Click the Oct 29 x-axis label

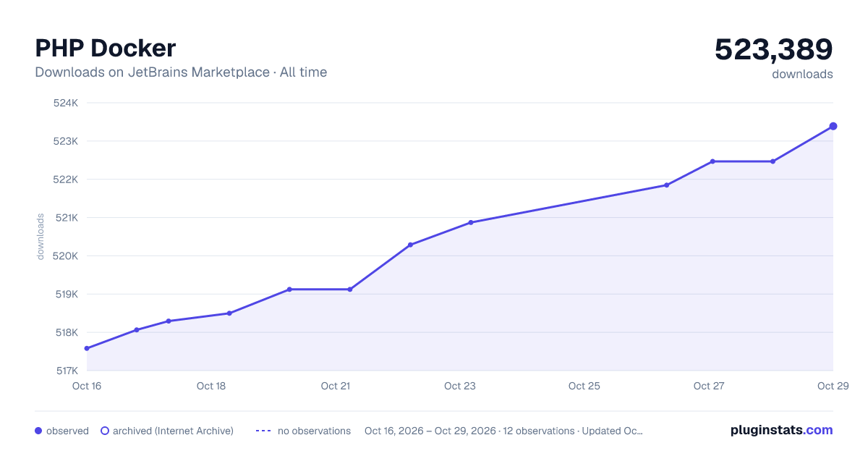(833, 386)
